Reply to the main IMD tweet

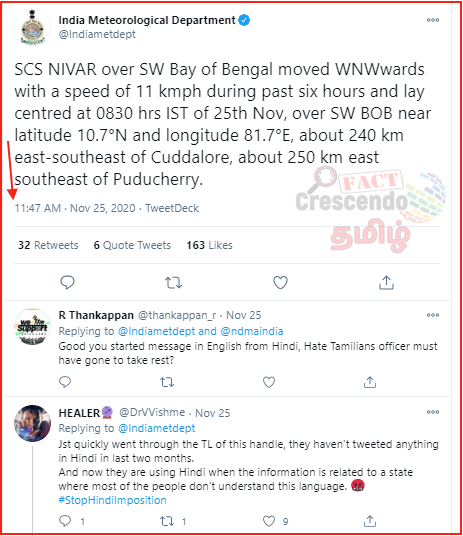point(67,282)
